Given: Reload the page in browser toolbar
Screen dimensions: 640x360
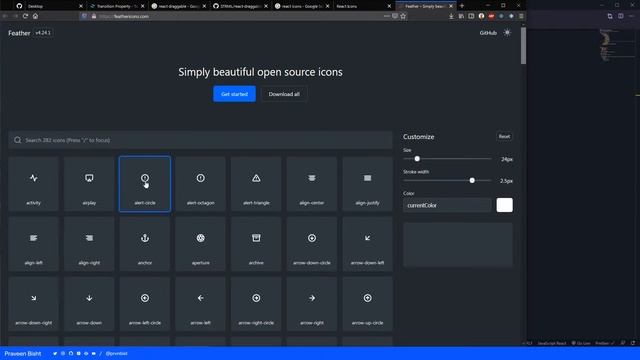Looking at the screenshot, I should coord(25,16).
